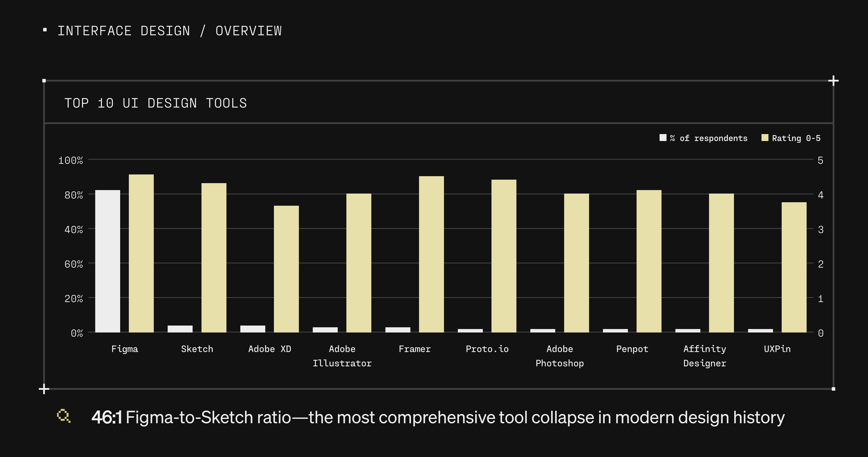The height and width of the screenshot is (457, 868).
Task: Click the Proto.io yellow rating bar
Action: pos(504,256)
